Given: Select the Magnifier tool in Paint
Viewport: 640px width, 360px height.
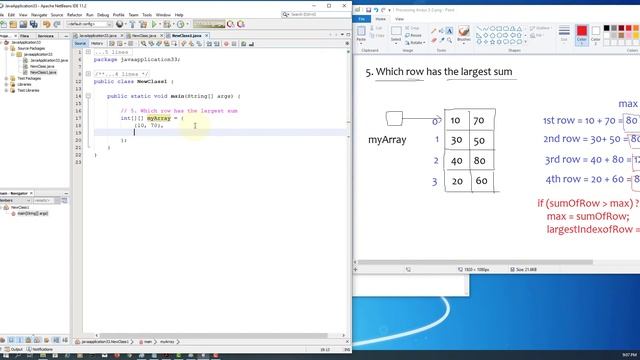Looking at the screenshot, I should click(449, 40).
